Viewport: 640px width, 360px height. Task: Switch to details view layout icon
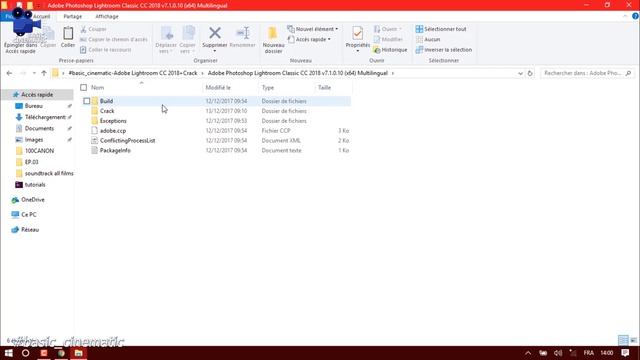coord(623,340)
